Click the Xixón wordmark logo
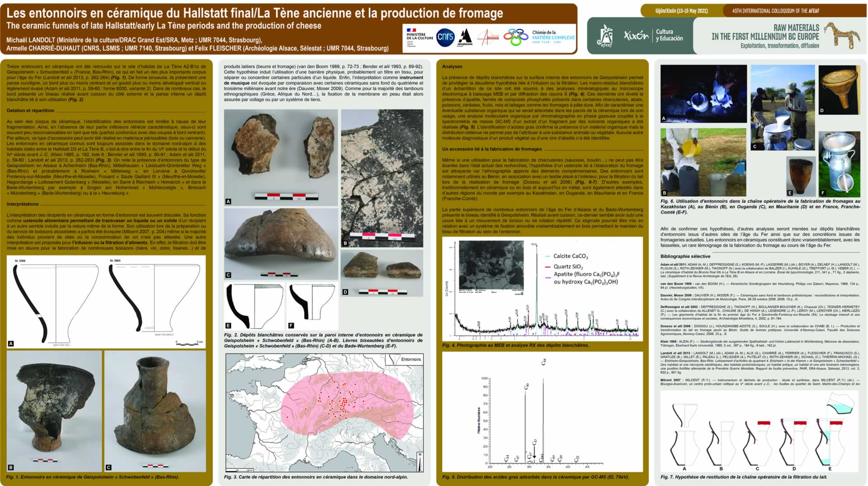The height and width of the screenshot is (486, 868). (636, 35)
